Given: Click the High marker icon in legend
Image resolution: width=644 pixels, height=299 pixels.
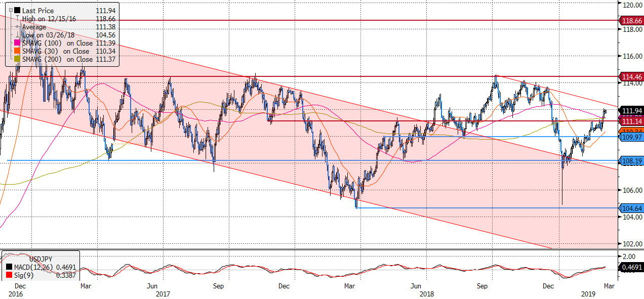Looking at the screenshot, I should 18,19.
